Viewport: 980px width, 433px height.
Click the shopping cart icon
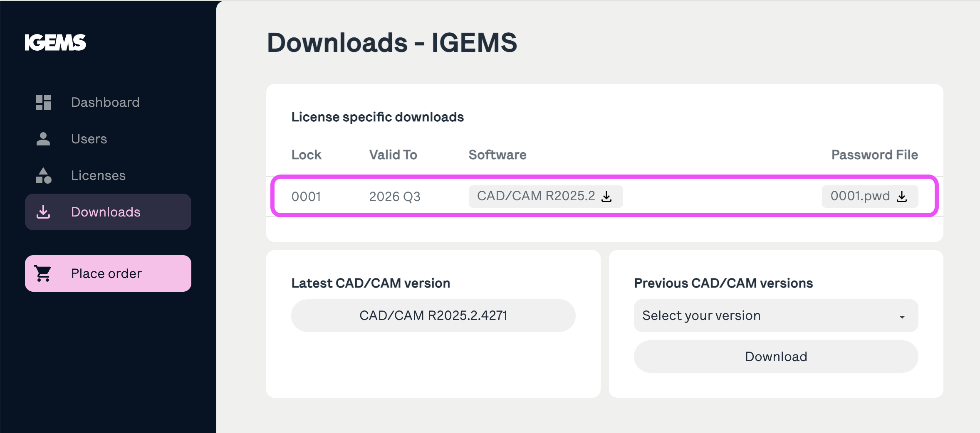click(x=43, y=273)
